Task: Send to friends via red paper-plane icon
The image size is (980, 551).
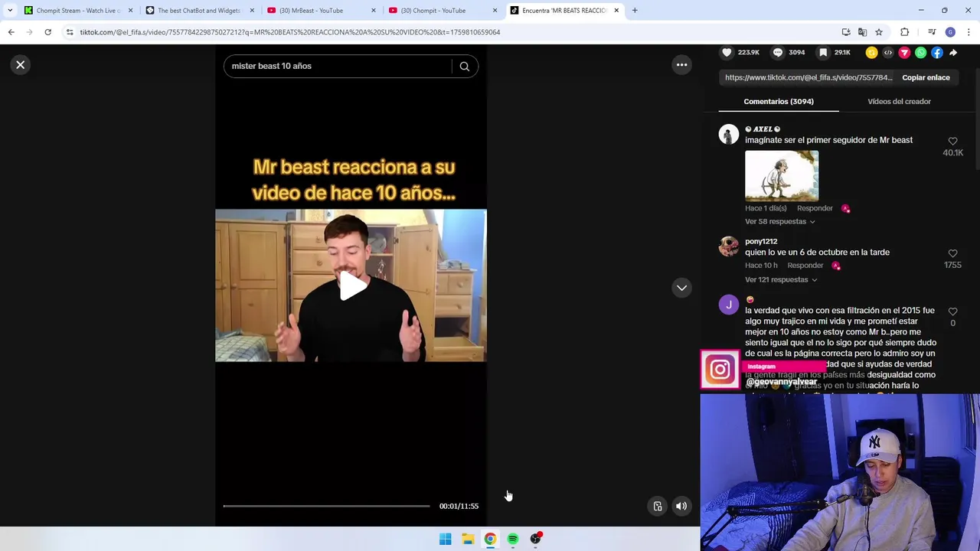Action: (904, 53)
